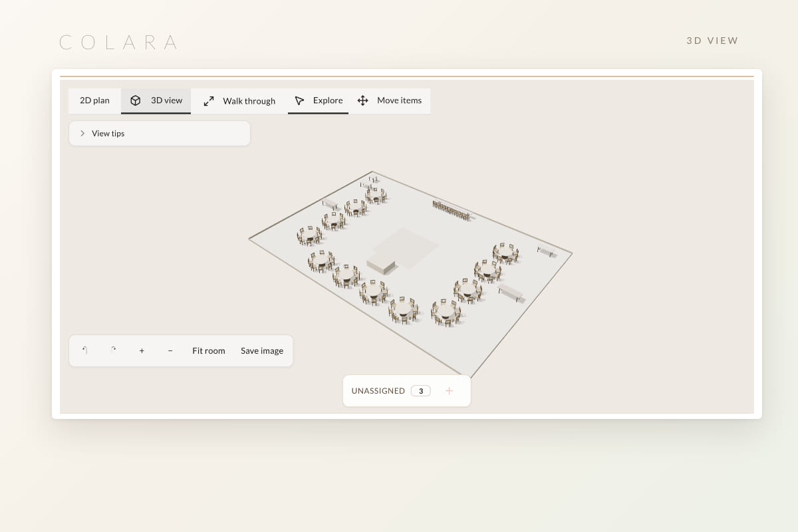
Task: Zoom in with the plus button
Action: [x=142, y=350]
